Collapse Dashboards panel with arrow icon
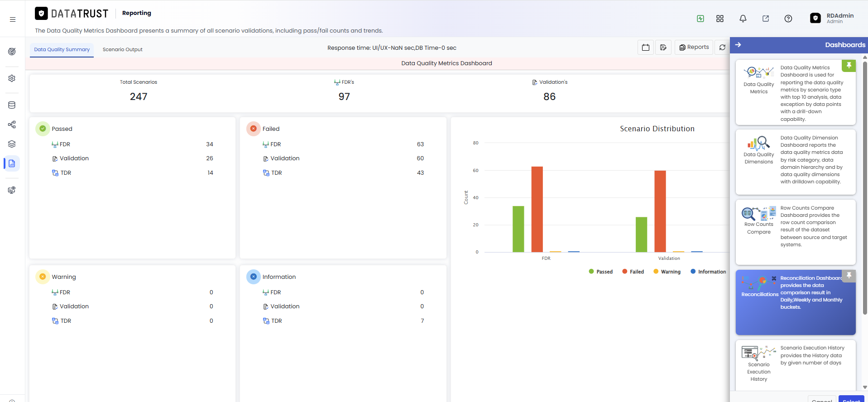The image size is (868, 402). pyautogui.click(x=738, y=45)
